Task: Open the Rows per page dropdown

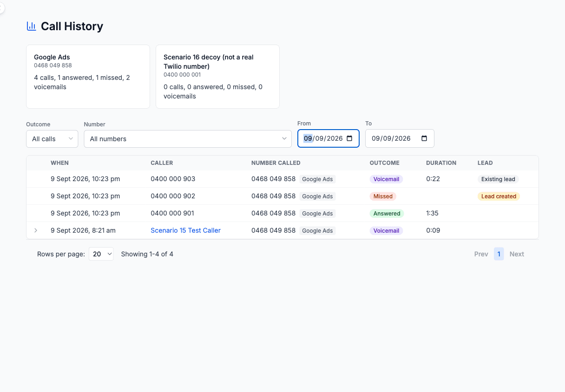Action: point(101,254)
